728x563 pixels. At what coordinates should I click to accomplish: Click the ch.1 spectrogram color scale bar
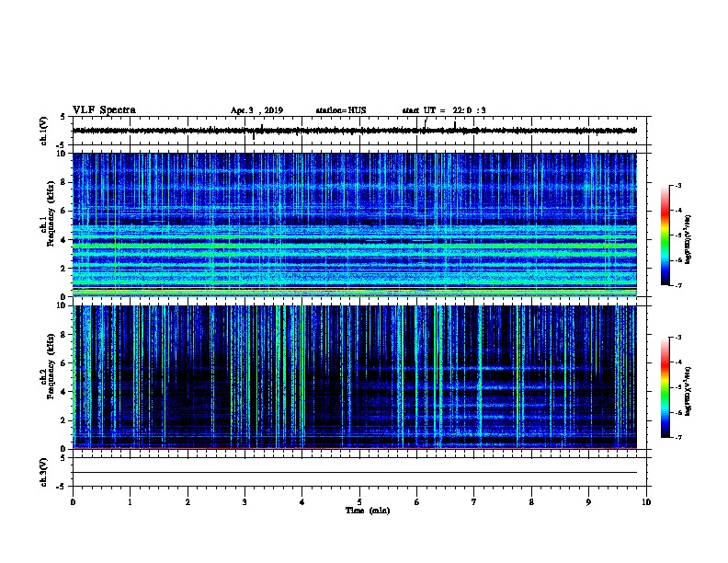665,236
